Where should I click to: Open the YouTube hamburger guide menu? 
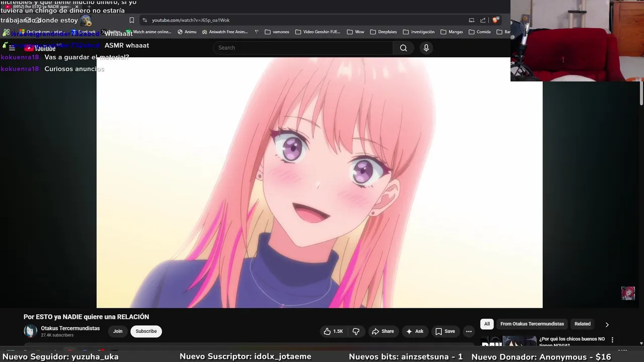pyautogui.click(x=12, y=48)
